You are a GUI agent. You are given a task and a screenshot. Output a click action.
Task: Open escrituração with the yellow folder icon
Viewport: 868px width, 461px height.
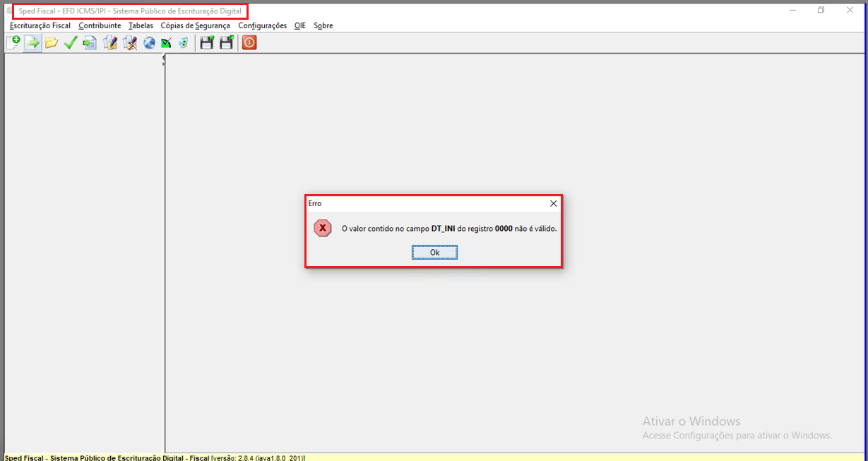[x=51, y=43]
